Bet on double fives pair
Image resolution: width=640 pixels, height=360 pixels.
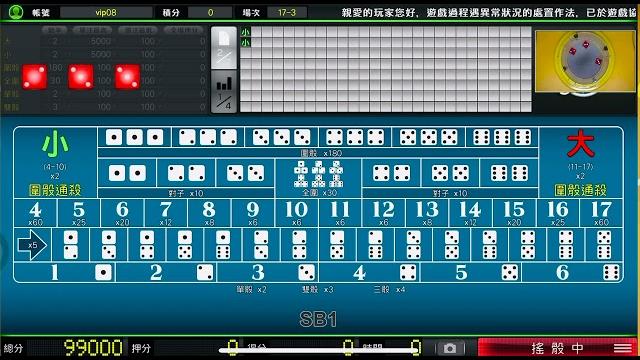click(x=450, y=173)
